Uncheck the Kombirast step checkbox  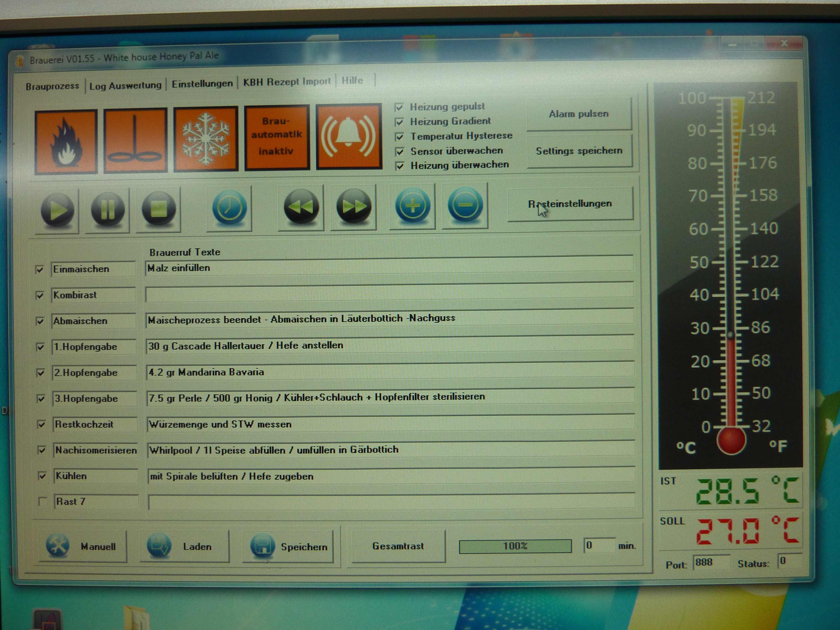coord(40,295)
